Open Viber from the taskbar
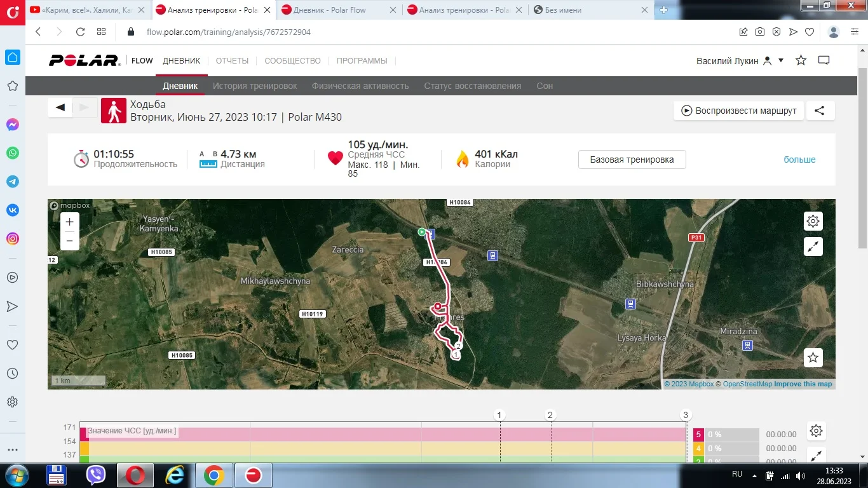Screen dimensions: 868x488 pyautogui.click(x=96, y=475)
